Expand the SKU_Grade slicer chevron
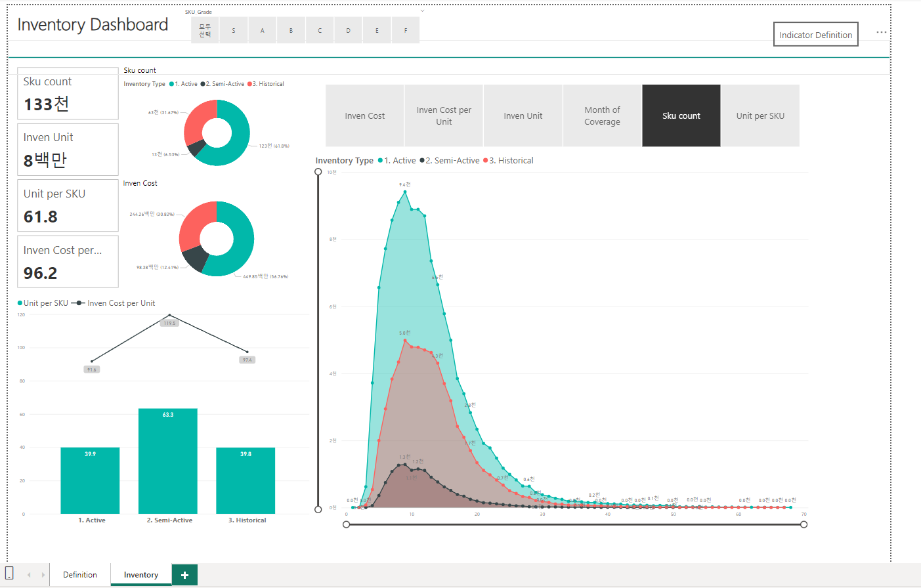 [422, 10]
